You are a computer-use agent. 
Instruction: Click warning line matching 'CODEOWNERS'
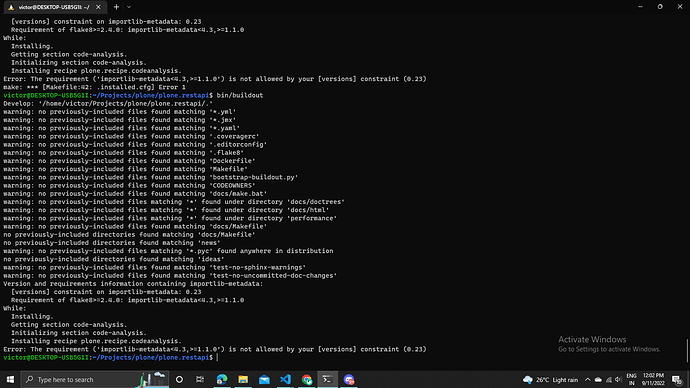pos(129,185)
